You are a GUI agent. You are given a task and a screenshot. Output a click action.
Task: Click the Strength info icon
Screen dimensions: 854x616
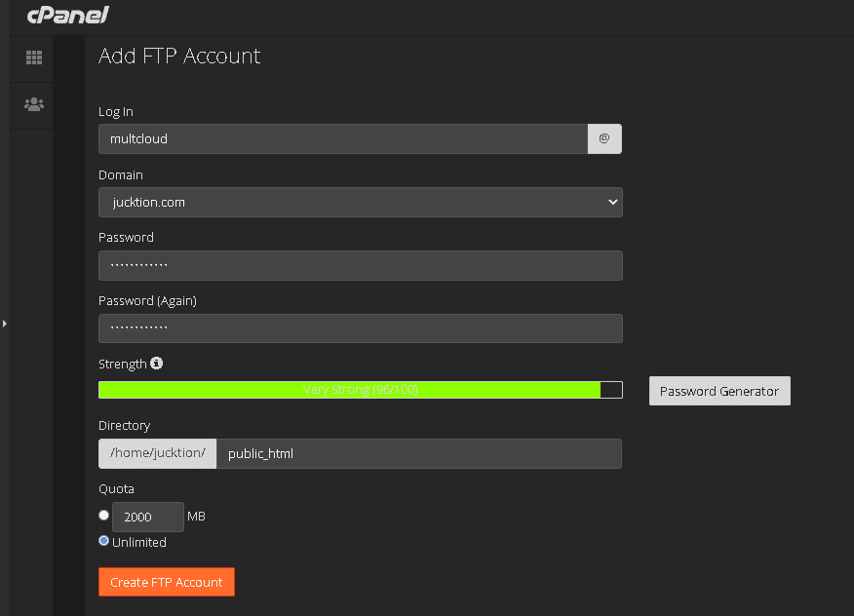[156, 364]
